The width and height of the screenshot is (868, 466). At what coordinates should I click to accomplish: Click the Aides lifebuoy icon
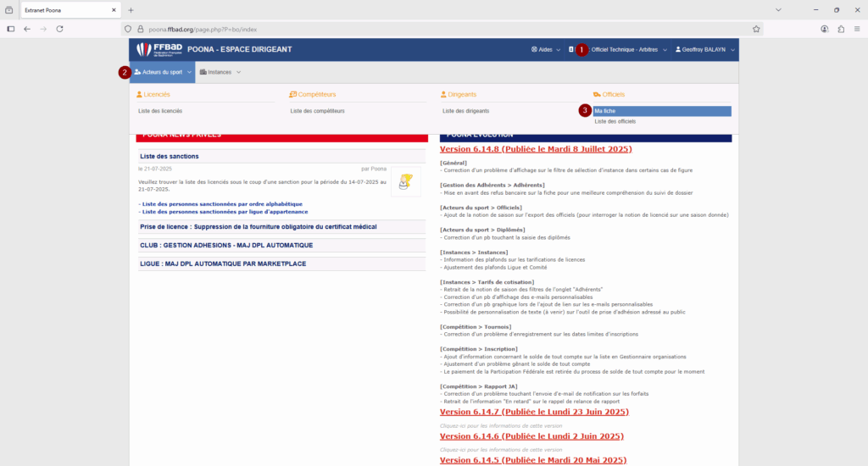click(x=534, y=49)
